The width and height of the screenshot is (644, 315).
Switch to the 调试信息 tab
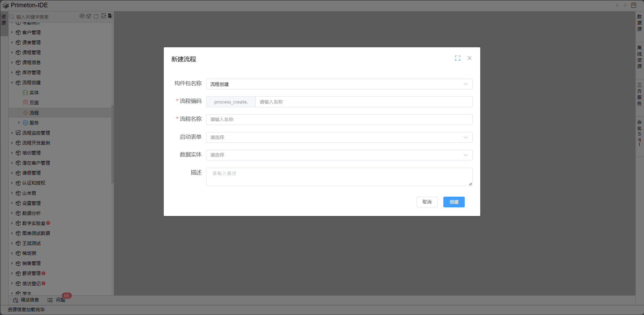[26, 300]
